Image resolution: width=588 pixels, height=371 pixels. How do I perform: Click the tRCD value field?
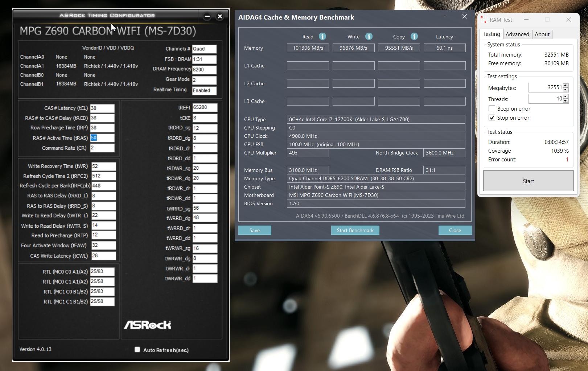(102, 118)
